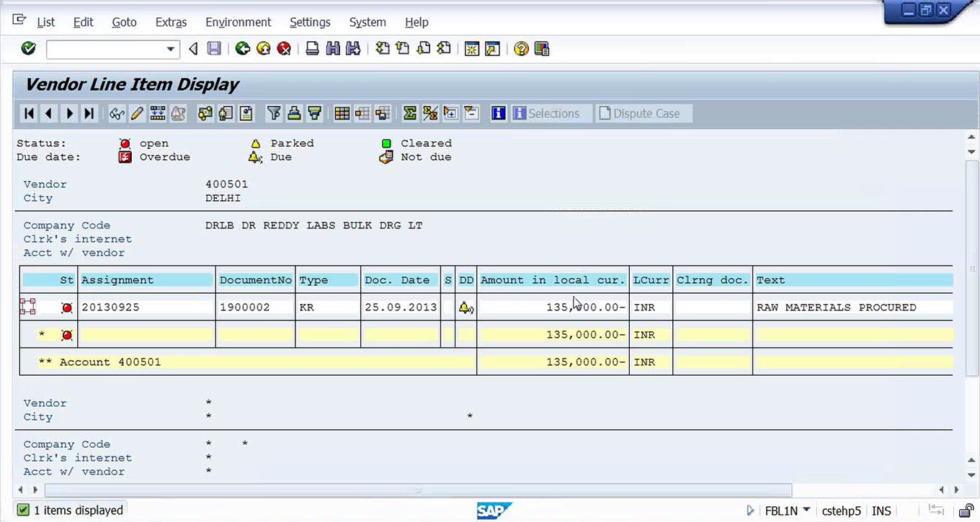Click assignment value 20130925
The width and height of the screenshot is (980, 522).
point(110,307)
